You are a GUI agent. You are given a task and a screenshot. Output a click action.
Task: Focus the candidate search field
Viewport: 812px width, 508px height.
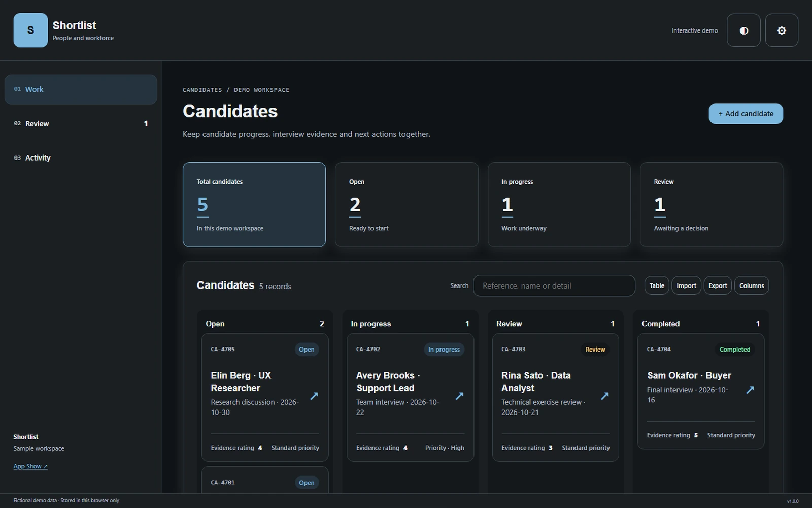pos(554,285)
